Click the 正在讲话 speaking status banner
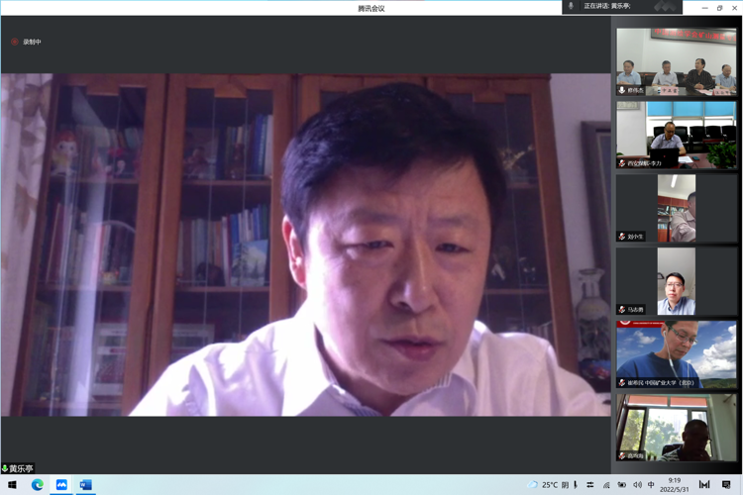744x496 pixels. click(610, 6)
